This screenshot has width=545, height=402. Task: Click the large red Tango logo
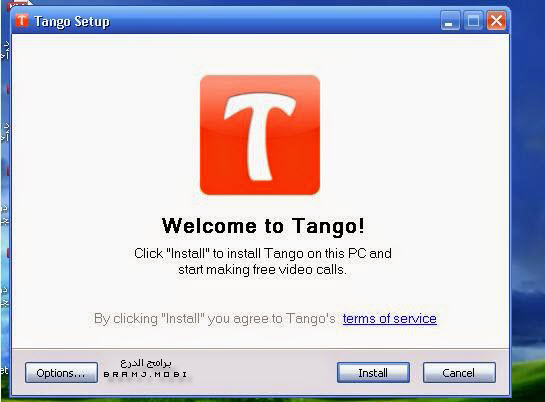260,135
